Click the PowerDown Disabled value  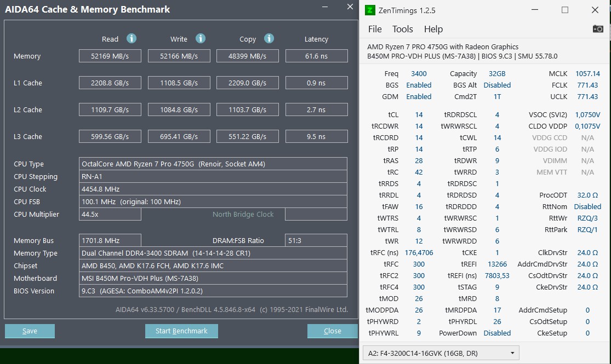[x=497, y=333]
